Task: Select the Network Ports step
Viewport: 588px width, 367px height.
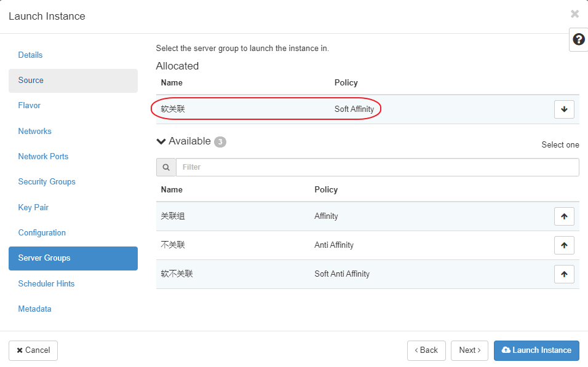Action: [44, 157]
